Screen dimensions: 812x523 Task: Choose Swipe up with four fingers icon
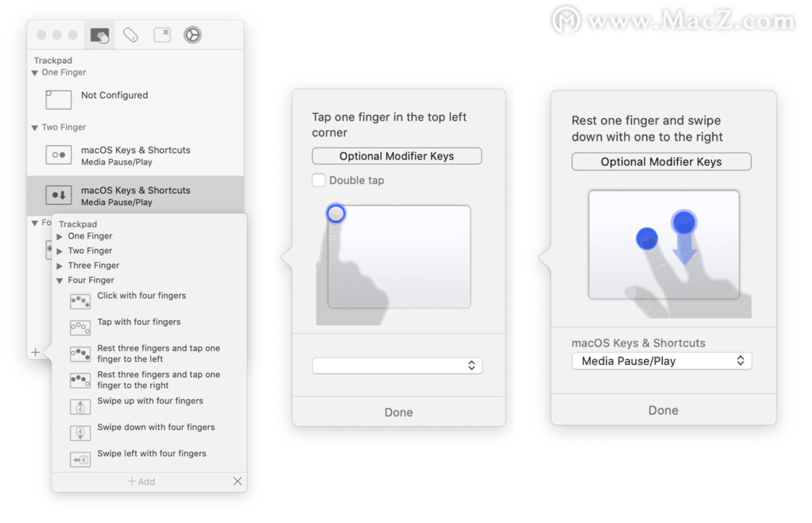coord(80,407)
